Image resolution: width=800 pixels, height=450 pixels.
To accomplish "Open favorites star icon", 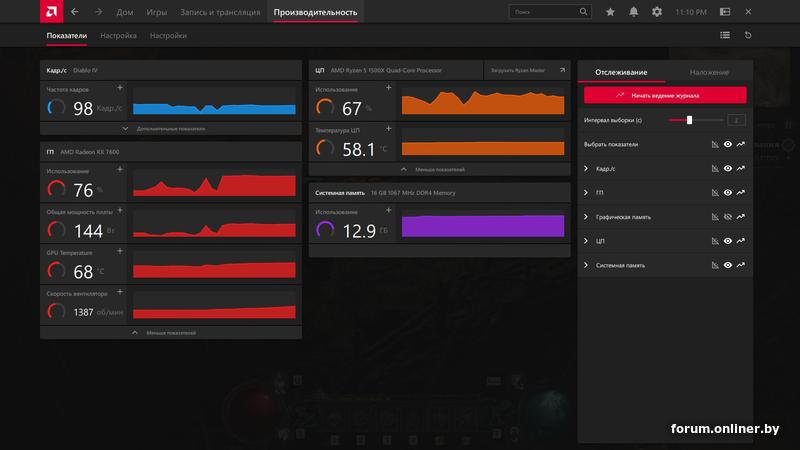I will [x=610, y=12].
